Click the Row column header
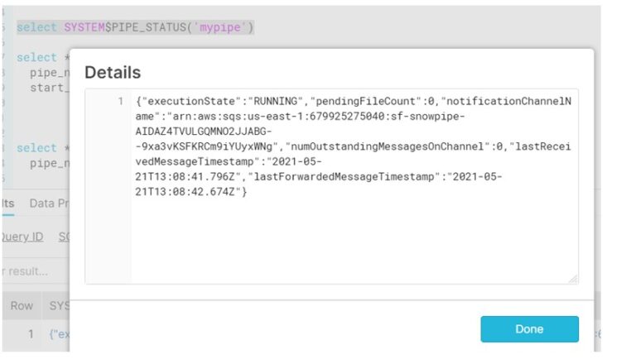This screenshot has width=636, height=364. tap(22, 305)
